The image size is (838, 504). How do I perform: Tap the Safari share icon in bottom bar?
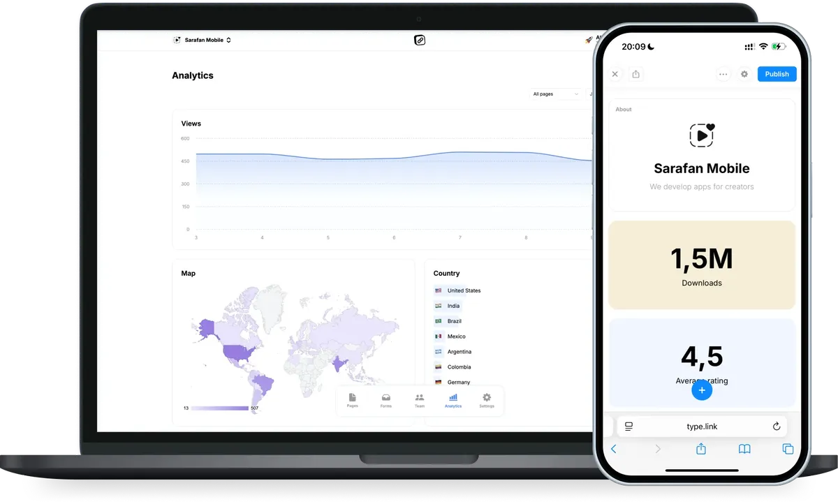701,449
